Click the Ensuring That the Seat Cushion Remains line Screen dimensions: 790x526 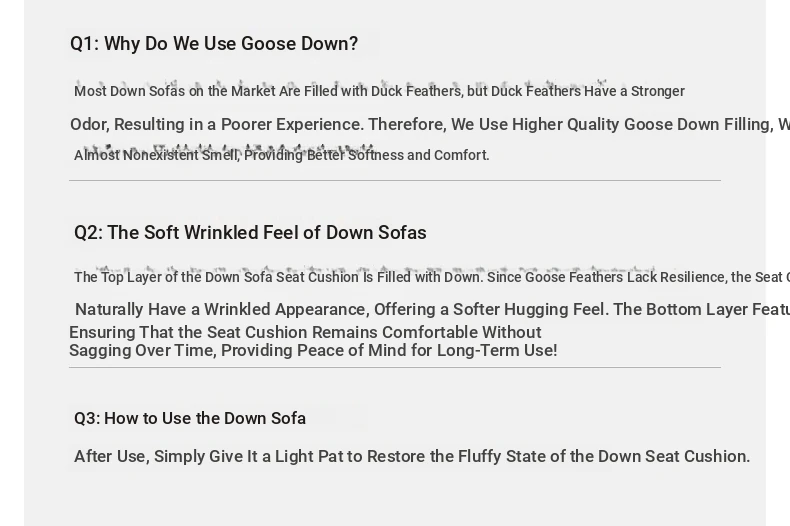click(305, 333)
